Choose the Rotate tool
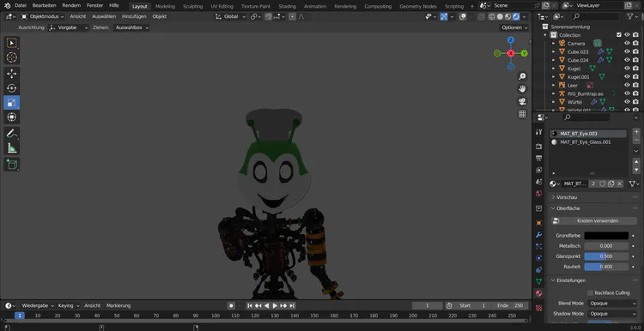The height and width of the screenshot is (331, 644). [x=11, y=88]
